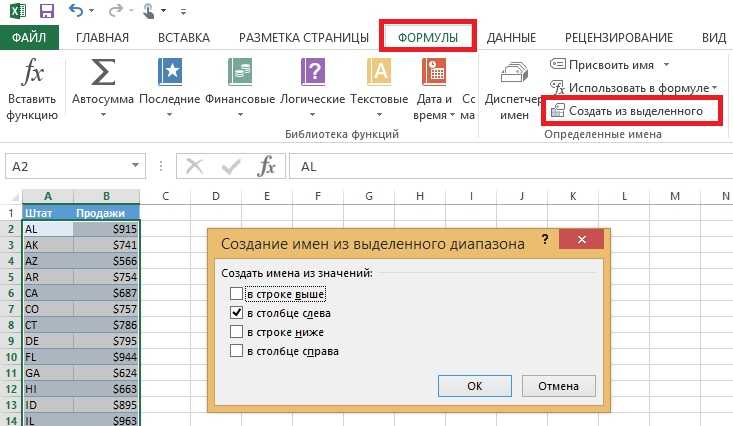Select row 7 header
The image size is (733, 426).
coord(11,309)
